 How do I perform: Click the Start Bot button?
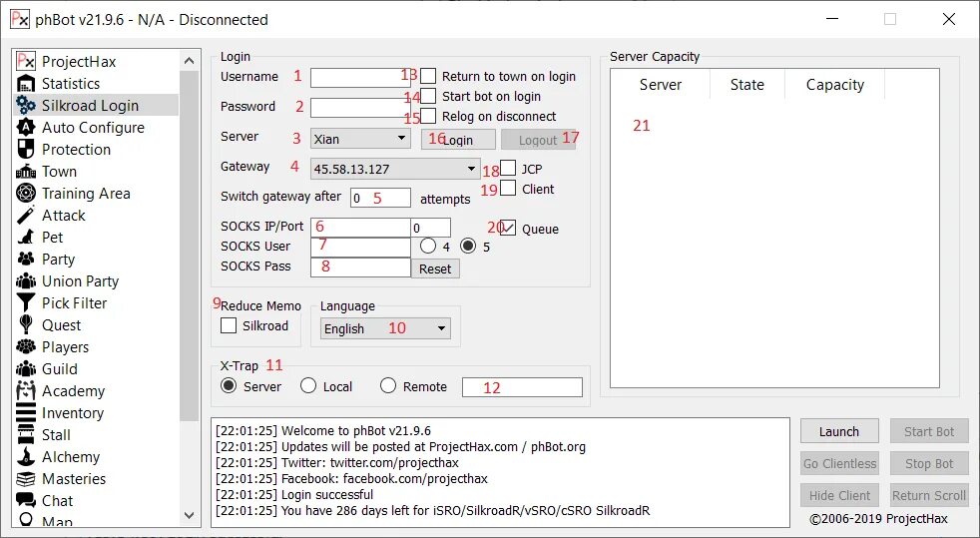[929, 432]
